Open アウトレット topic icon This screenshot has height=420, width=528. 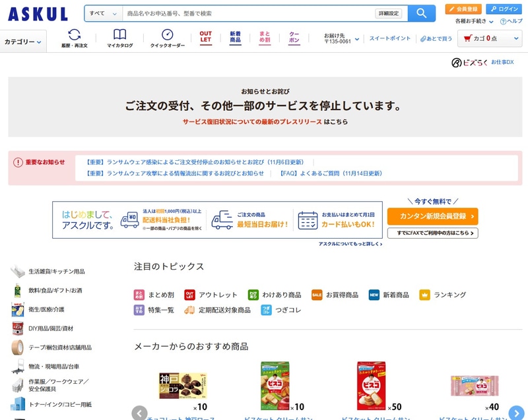point(189,295)
